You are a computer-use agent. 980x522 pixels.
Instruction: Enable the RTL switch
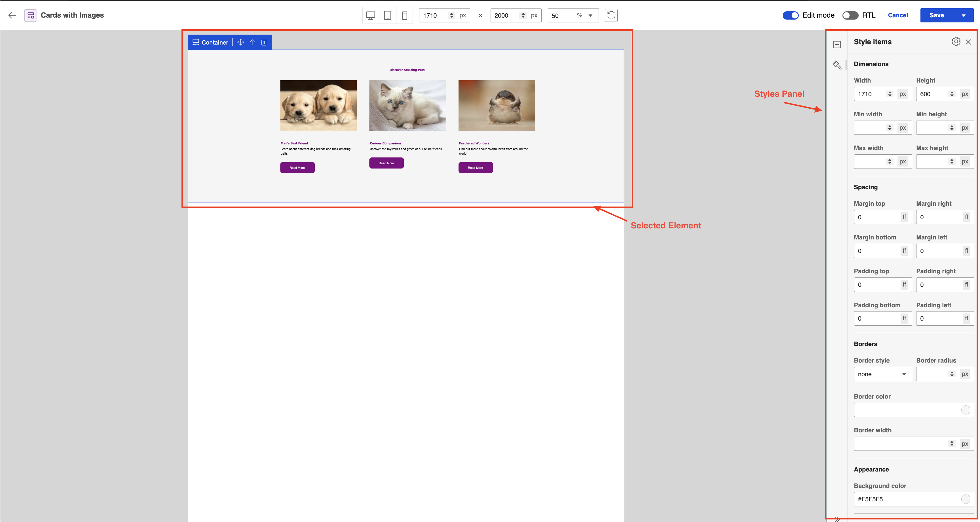click(x=850, y=15)
